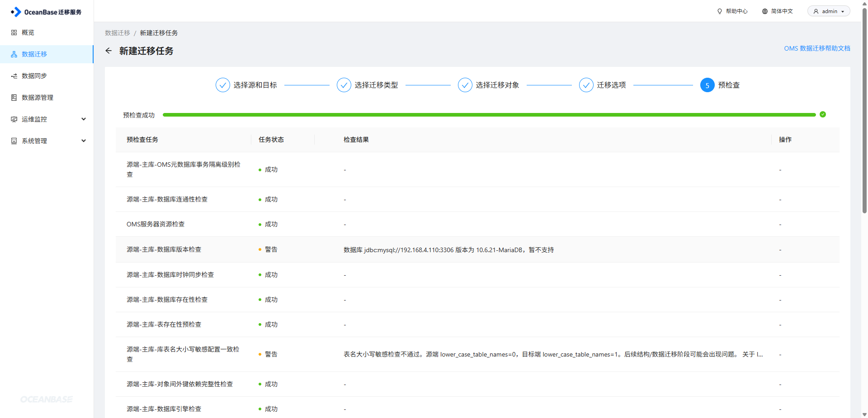Click the success dot for OMS服务器资源检查
The image size is (868, 418).
259,224
